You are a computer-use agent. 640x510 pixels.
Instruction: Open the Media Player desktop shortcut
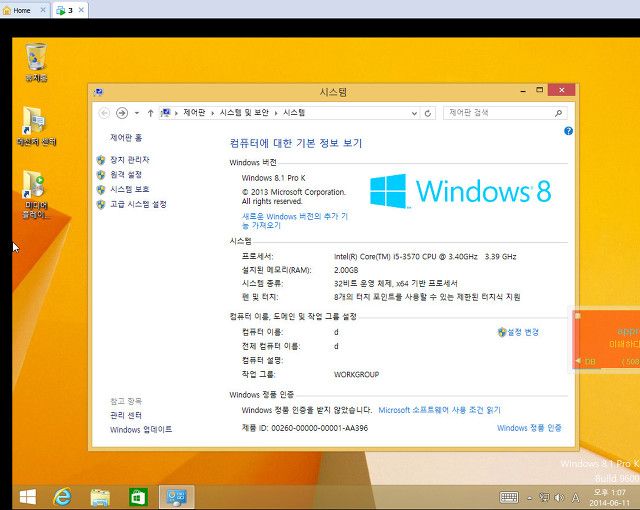tap(36, 194)
